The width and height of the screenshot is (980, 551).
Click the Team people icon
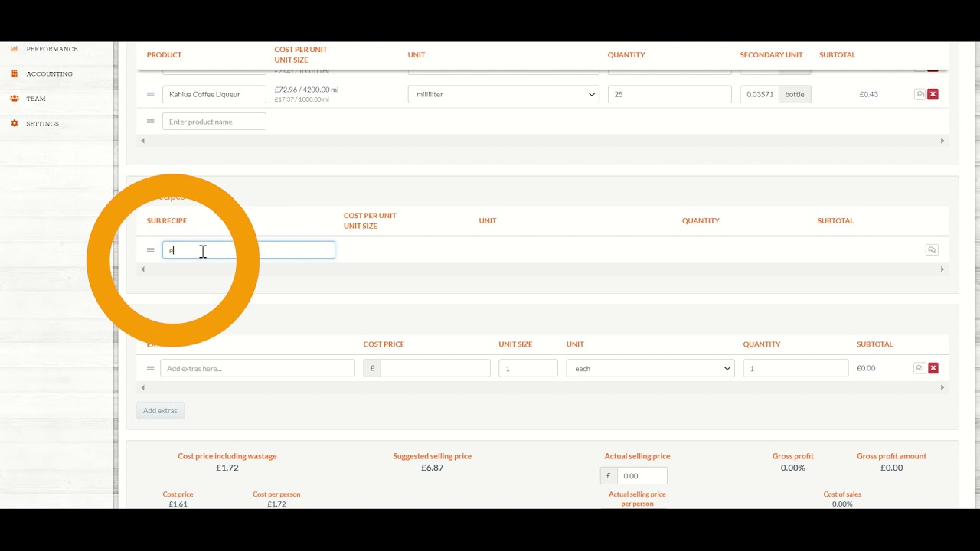15,99
